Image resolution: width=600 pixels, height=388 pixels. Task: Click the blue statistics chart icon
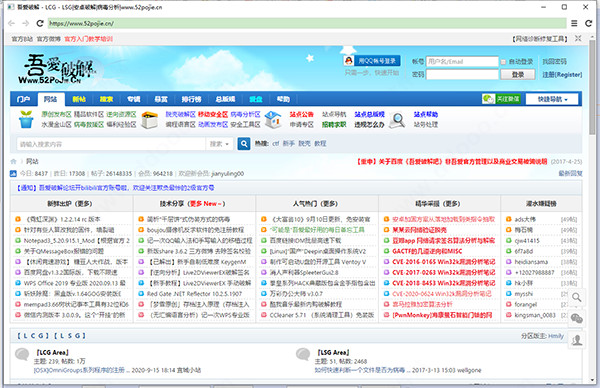point(13,174)
